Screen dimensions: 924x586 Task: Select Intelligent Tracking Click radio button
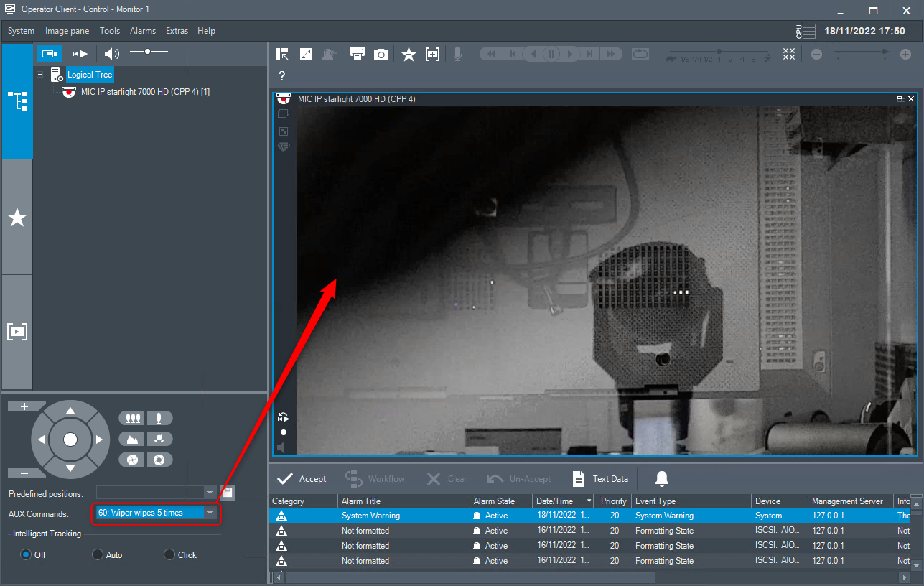tap(169, 554)
